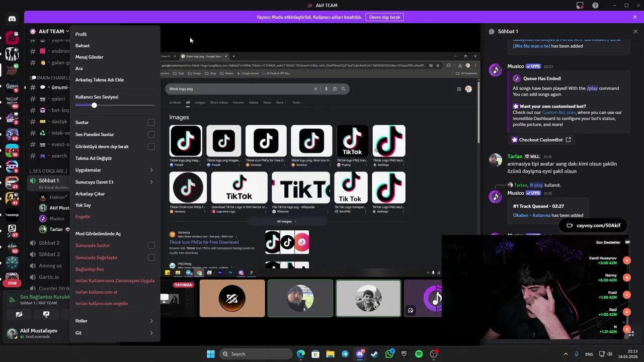Turn on camera in voice panel

pyautogui.click(x=19, y=314)
